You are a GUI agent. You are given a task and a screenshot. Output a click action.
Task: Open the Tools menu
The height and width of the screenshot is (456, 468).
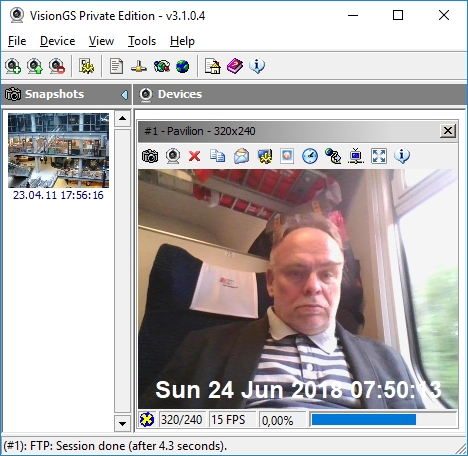(x=142, y=41)
